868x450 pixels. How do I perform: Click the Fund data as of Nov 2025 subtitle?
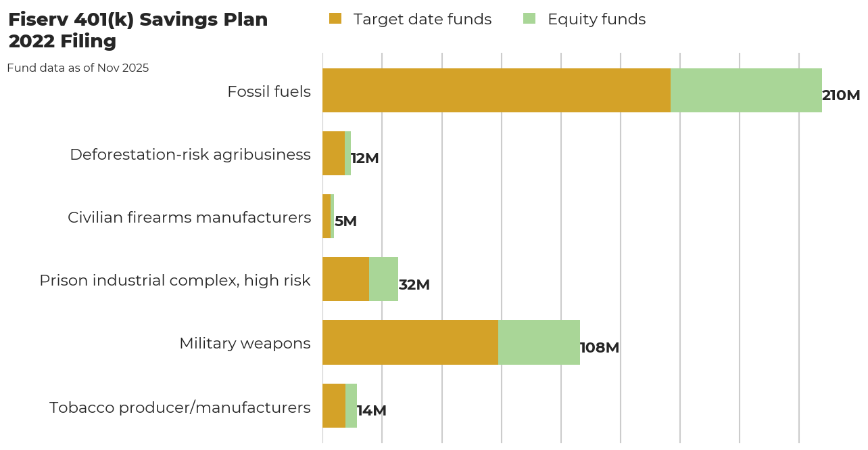pyautogui.click(x=78, y=68)
